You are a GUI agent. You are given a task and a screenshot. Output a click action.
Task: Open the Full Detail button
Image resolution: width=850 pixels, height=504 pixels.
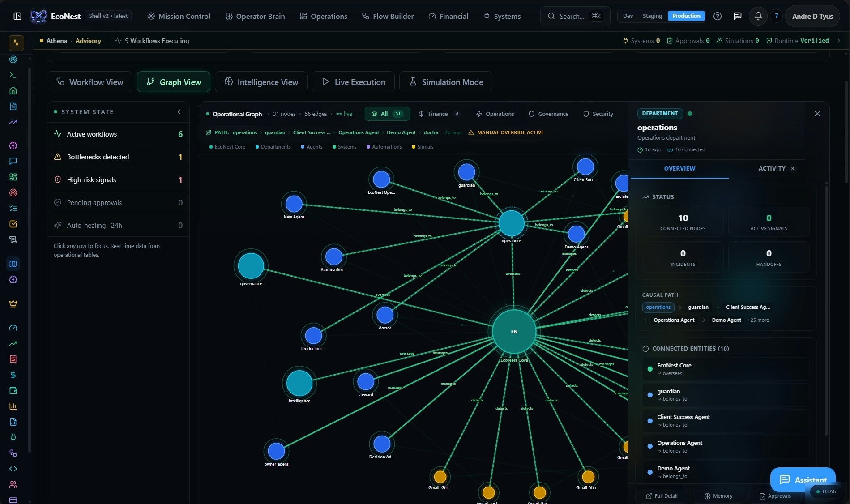[x=662, y=496]
